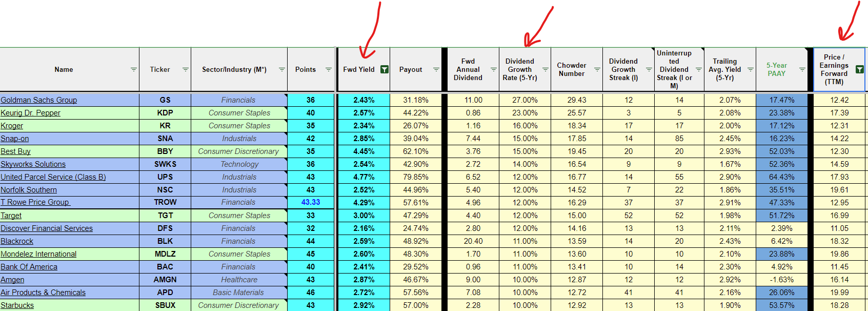The height and width of the screenshot is (311, 868).
Task: Open the Payout column filter icon
Action: pyautogui.click(x=436, y=69)
